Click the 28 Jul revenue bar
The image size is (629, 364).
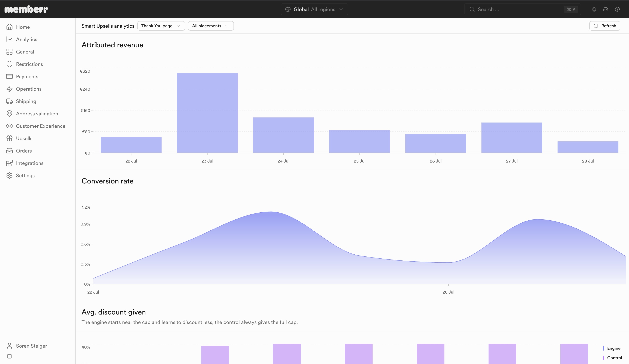click(x=588, y=147)
